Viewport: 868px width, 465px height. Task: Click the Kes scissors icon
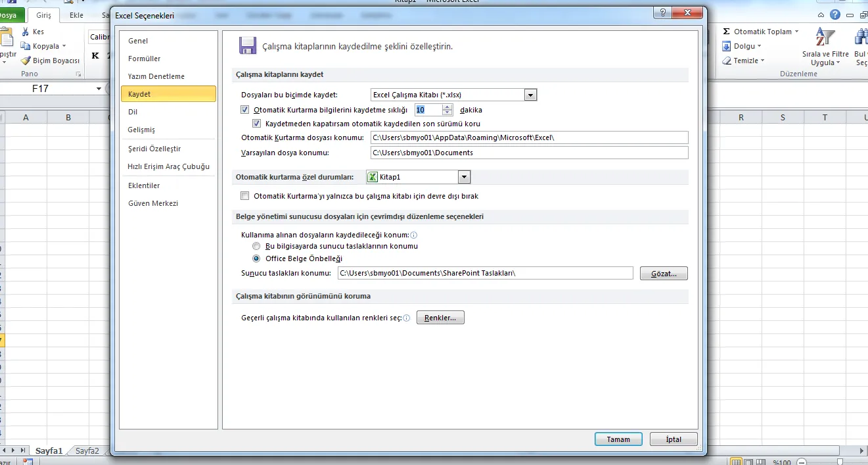point(26,32)
